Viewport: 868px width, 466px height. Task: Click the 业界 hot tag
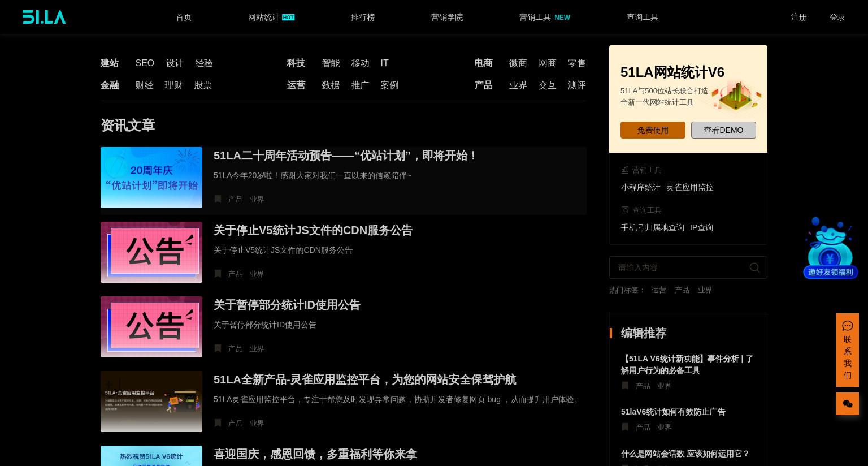(x=705, y=290)
